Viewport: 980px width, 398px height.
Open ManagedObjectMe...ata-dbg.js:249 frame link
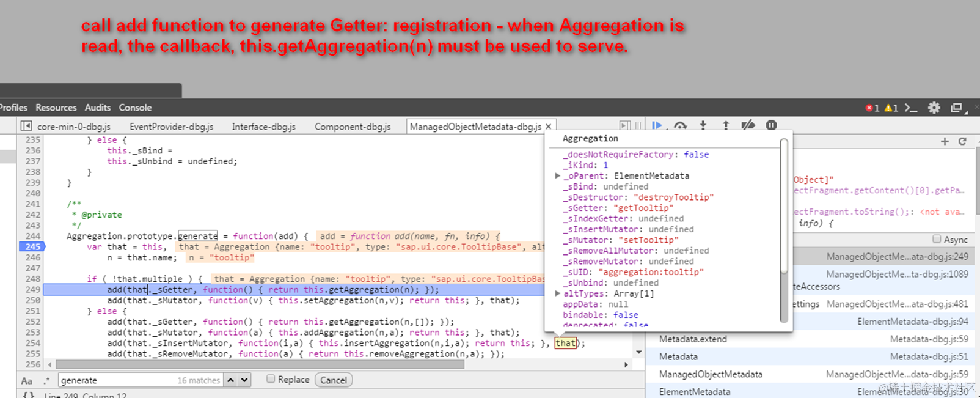click(x=898, y=257)
